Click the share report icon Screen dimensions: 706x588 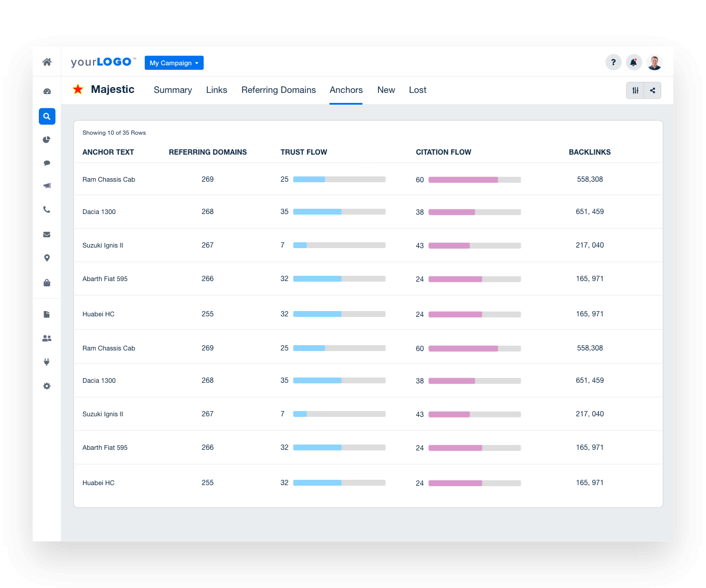pyautogui.click(x=653, y=90)
